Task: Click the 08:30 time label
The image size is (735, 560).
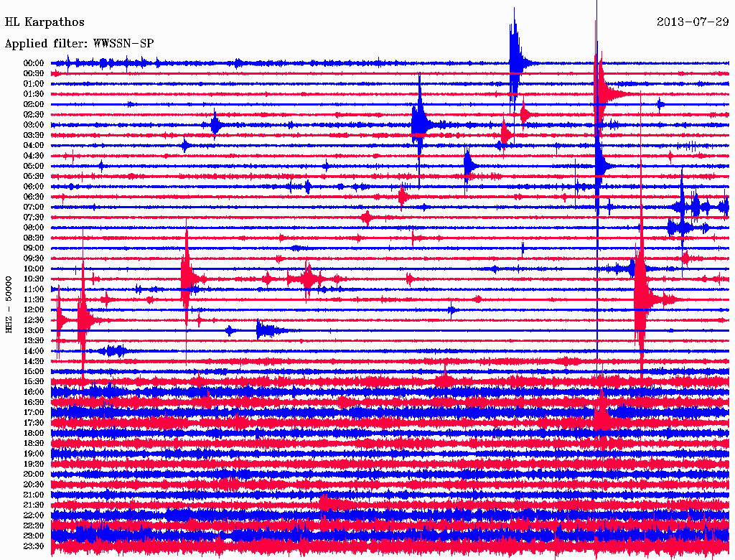Action: [34, 238]
